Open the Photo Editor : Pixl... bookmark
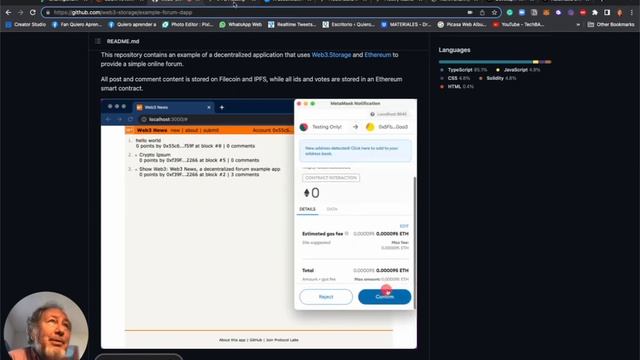This screenshot has width=640, height=360. (188, 24)
